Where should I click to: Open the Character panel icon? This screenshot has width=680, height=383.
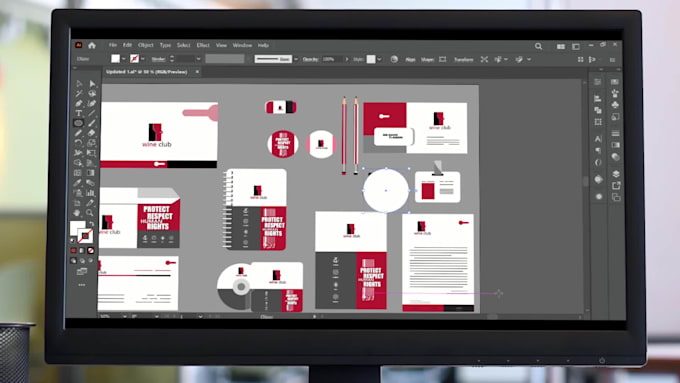click(x=598, y=139)
